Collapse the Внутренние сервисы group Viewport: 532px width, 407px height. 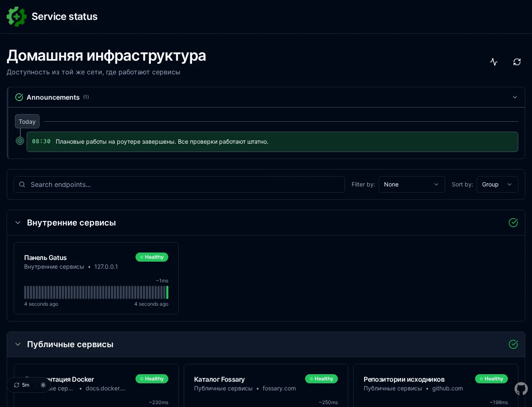click(18, 223)
